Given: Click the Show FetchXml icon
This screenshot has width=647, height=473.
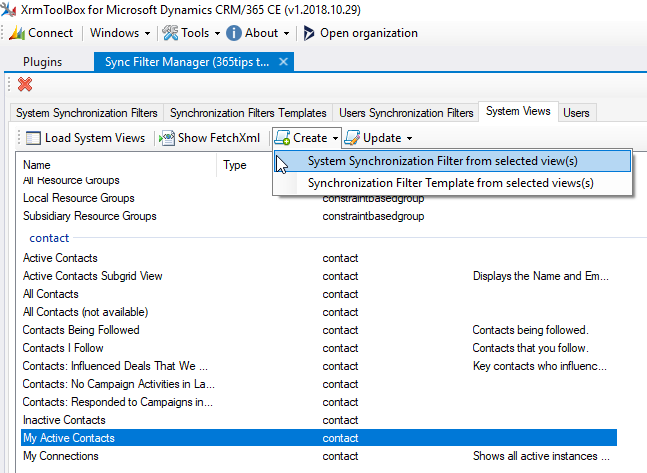Looking at the screenshot, I should pyautogui.click(x=167, y=137).
